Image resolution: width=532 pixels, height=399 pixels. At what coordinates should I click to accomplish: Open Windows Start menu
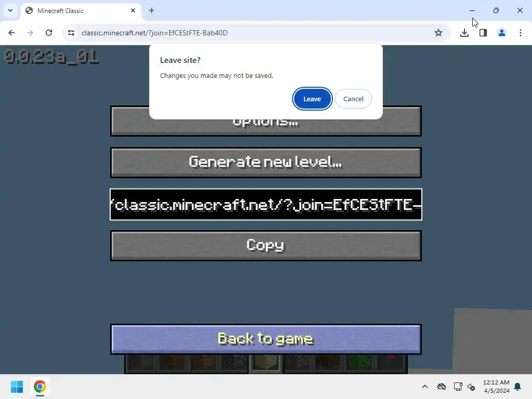coord(17,387)
